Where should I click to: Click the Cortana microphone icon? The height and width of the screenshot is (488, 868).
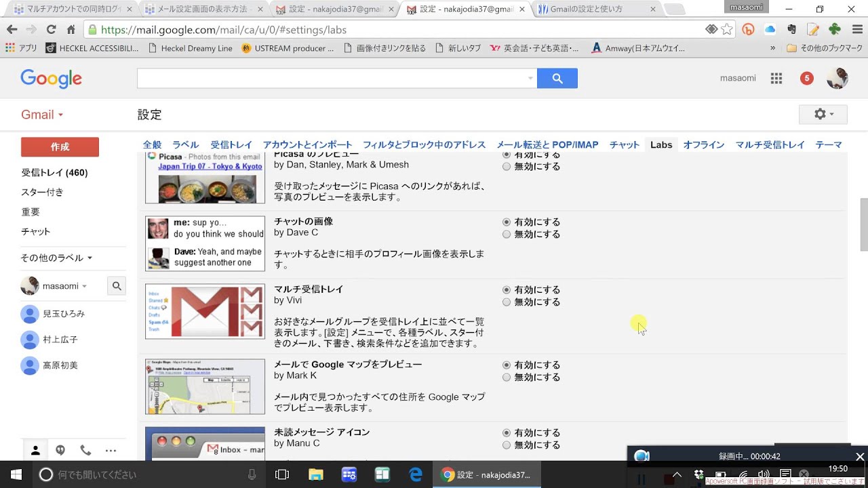(252, 474)
